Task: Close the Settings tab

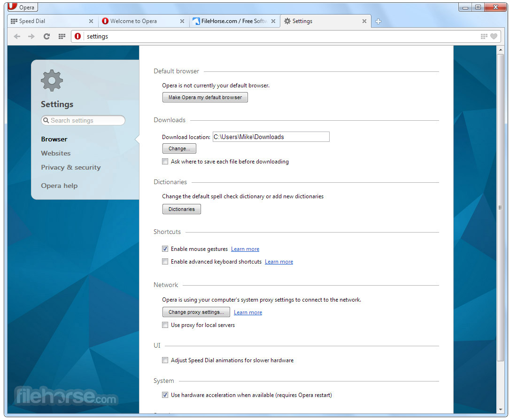Action: tap(364, 21)
